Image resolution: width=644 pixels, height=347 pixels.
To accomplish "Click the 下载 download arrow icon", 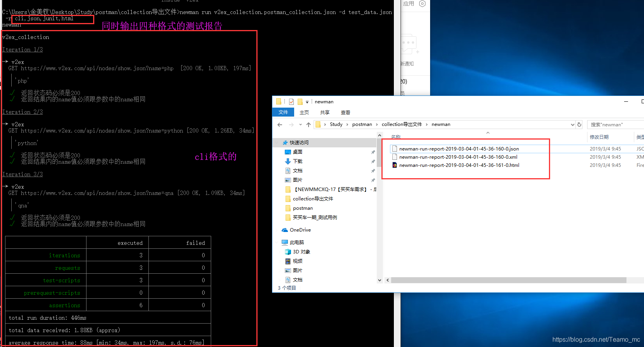I will pos(288,161).
